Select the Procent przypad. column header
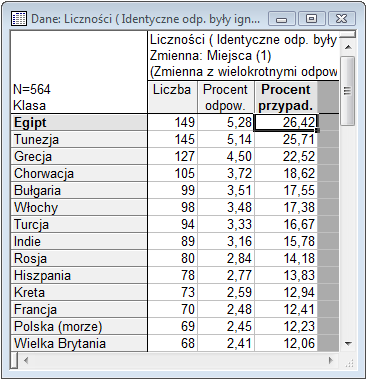The height and width of the screenshot is (380, 367). (286, 97)
